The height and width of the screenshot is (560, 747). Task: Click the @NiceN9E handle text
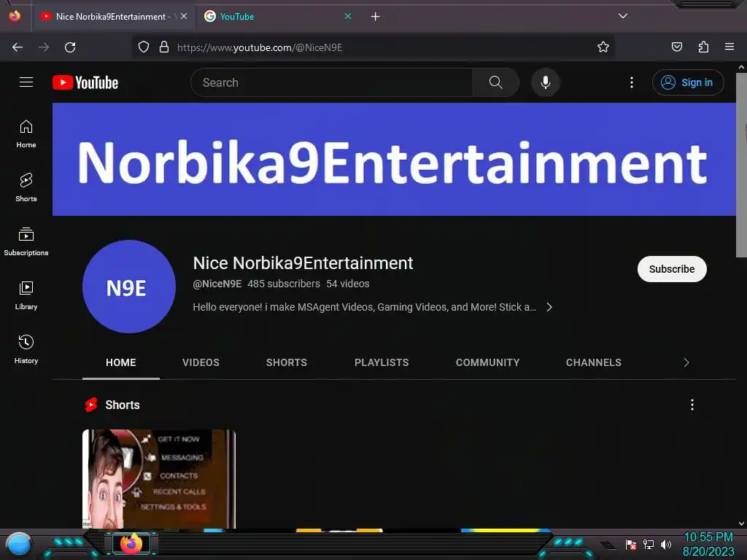pyautogui.click(x=217, y=284)
